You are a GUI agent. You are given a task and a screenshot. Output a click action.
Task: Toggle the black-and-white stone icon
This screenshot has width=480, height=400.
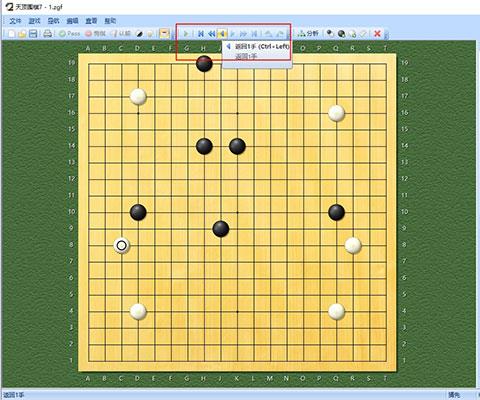click(x=140, y=34)
